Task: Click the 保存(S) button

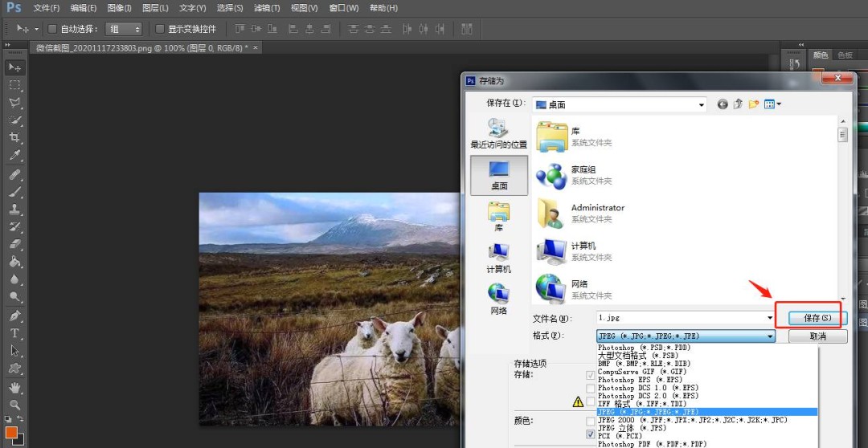Action: 817,318
